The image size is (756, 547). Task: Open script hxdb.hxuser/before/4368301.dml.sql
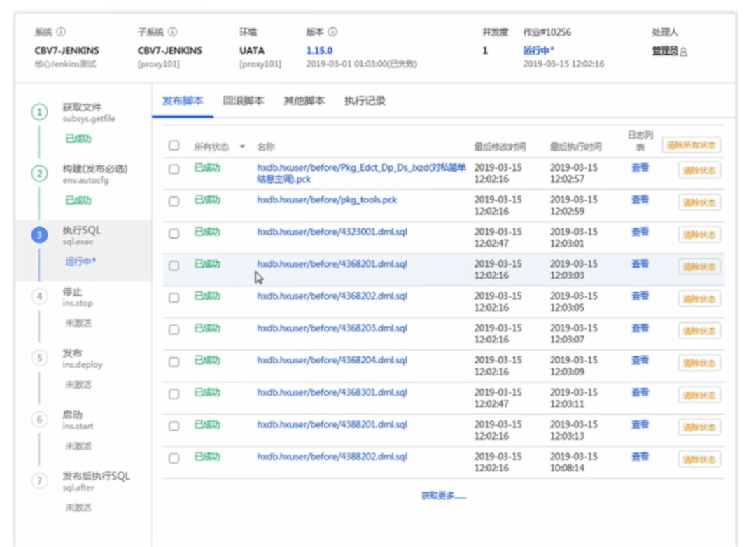[x=332, y=392]
